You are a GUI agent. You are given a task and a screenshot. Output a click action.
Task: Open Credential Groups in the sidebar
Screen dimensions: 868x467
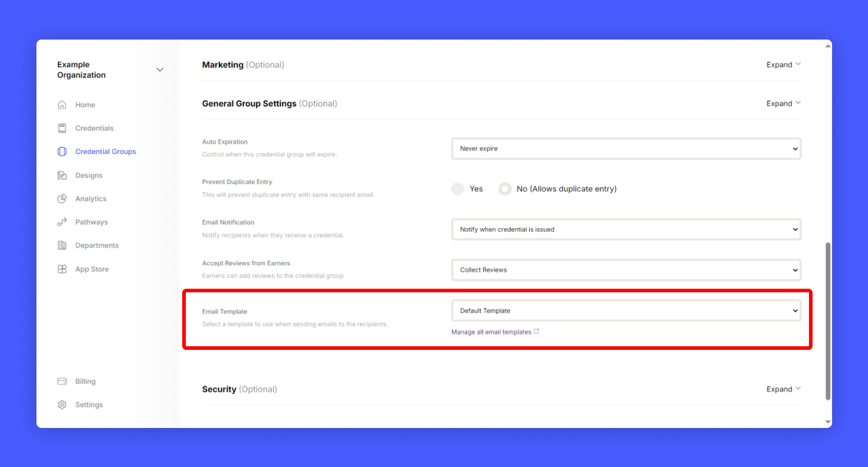pos(105,152)
